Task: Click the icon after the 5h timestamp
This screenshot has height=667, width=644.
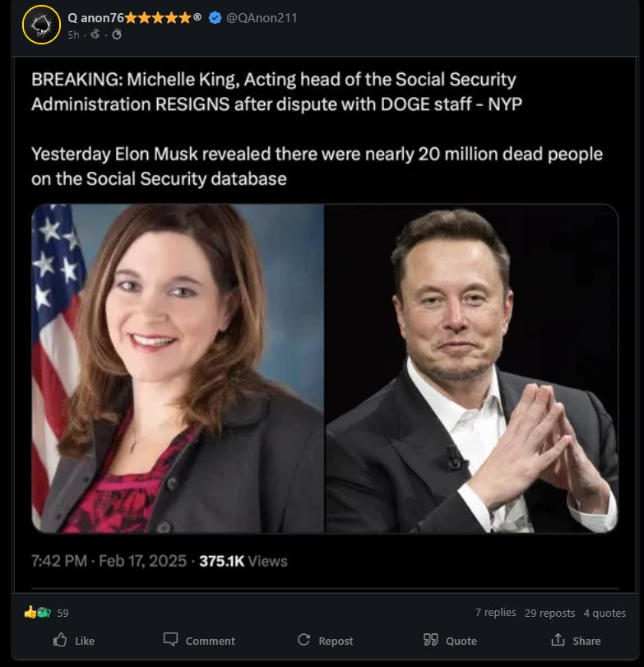Action: 95,34
